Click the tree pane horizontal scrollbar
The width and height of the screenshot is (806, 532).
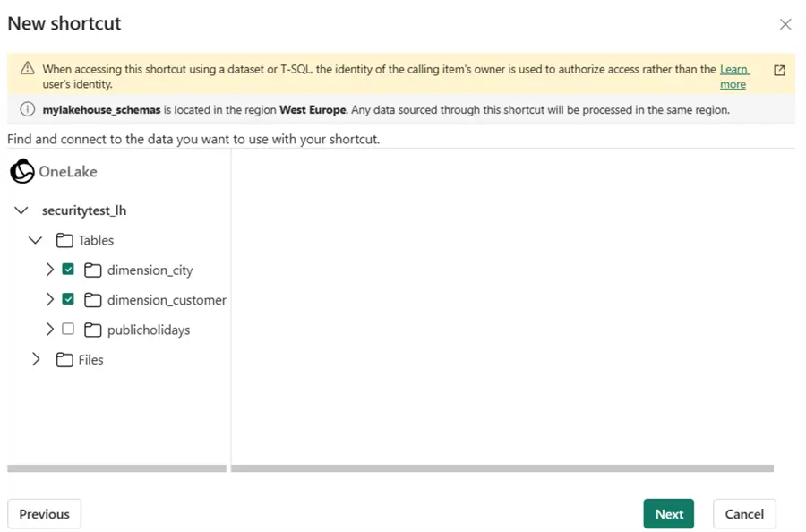tap(116, 468)
